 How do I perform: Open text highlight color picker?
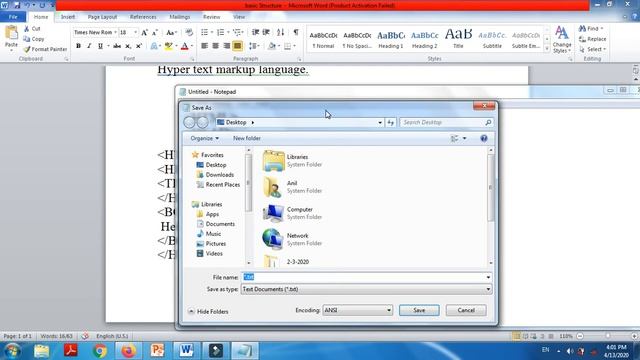pos(176,46)
